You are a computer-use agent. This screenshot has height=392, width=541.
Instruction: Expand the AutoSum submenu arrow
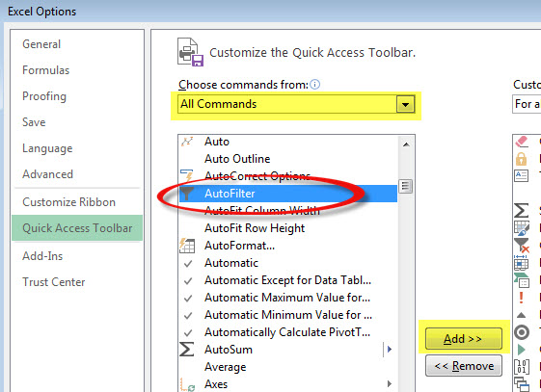tap(390, 350)
